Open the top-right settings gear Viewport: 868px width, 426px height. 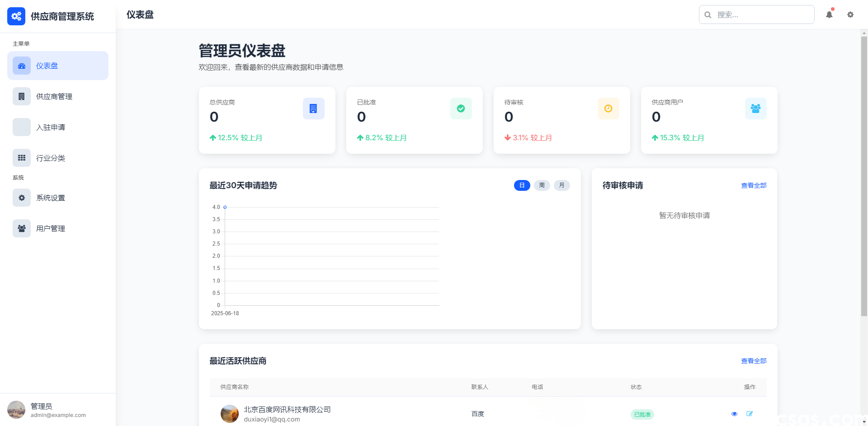click(x=850, y=14)
